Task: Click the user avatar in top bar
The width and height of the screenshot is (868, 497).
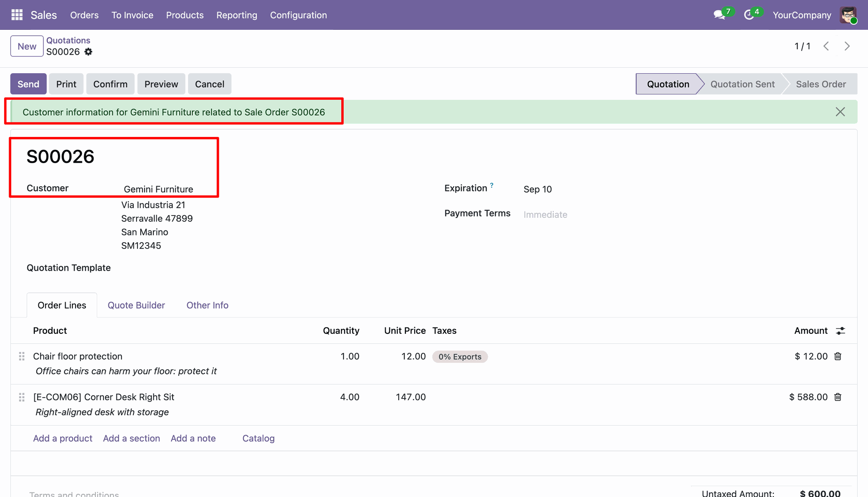Action: pos(848,15)
